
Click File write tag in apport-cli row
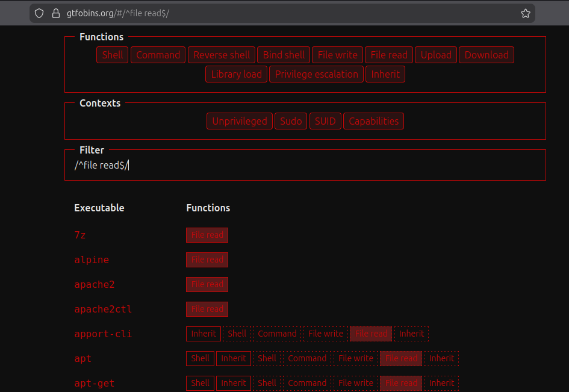[x=326, y=334]
